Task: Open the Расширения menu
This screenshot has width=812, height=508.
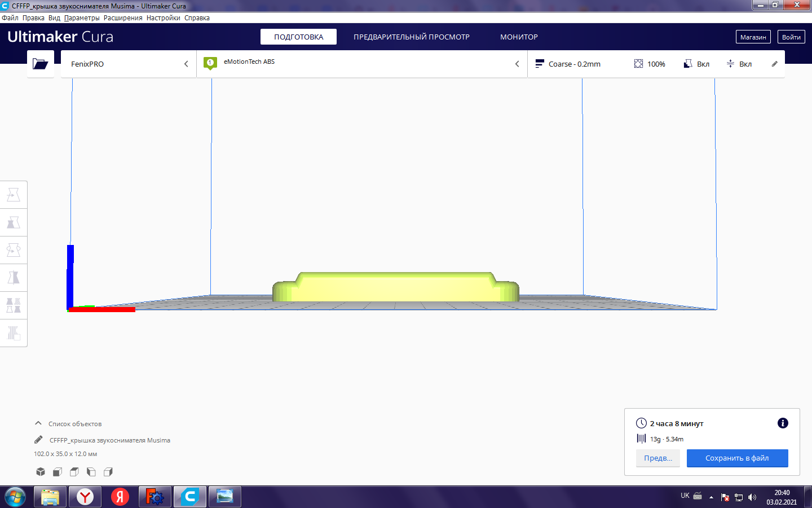Action: (123, 18)
